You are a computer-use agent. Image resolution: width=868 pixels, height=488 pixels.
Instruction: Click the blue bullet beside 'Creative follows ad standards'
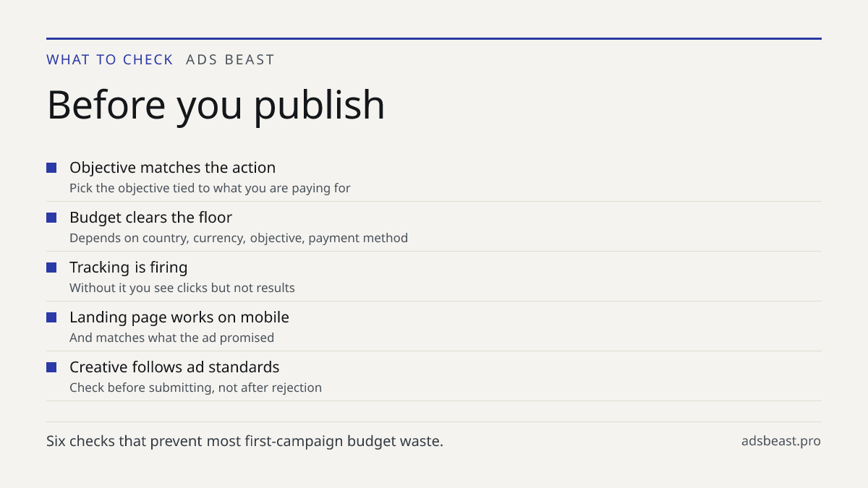[x=51, y=367]
